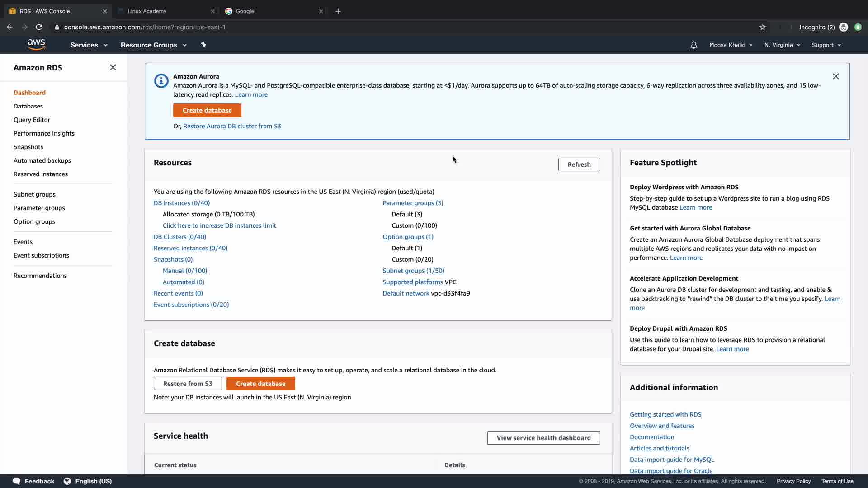Click the Refresh button in Resources
This screenshot has width=868, height=488.
click(x=579, y=164)
